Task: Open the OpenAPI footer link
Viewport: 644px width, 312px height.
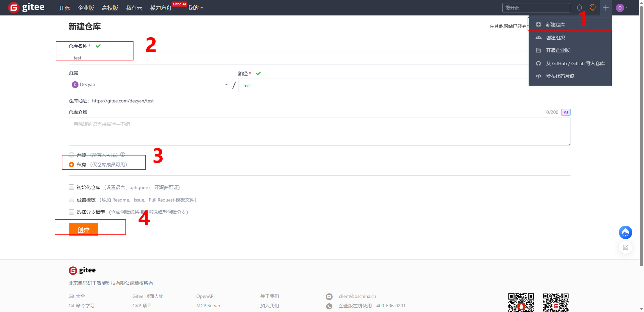Action: click(x=206, y=296)
